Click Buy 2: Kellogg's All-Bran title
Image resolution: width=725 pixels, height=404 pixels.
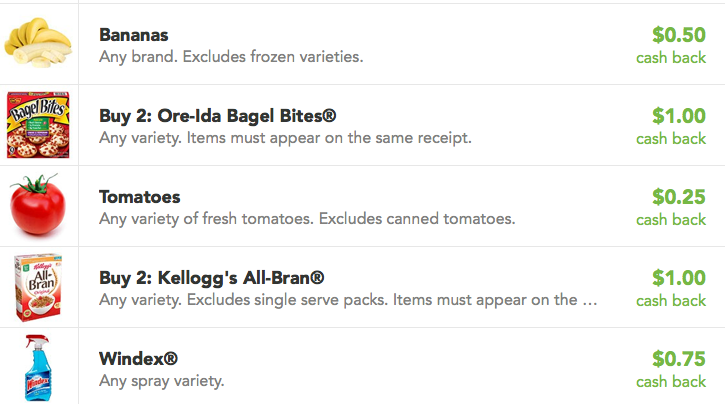pos(211,278)
